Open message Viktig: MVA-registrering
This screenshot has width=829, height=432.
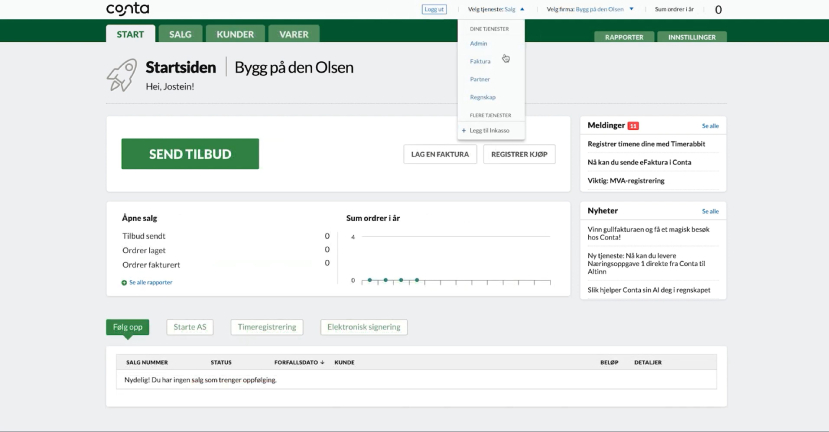click(626, 181)
